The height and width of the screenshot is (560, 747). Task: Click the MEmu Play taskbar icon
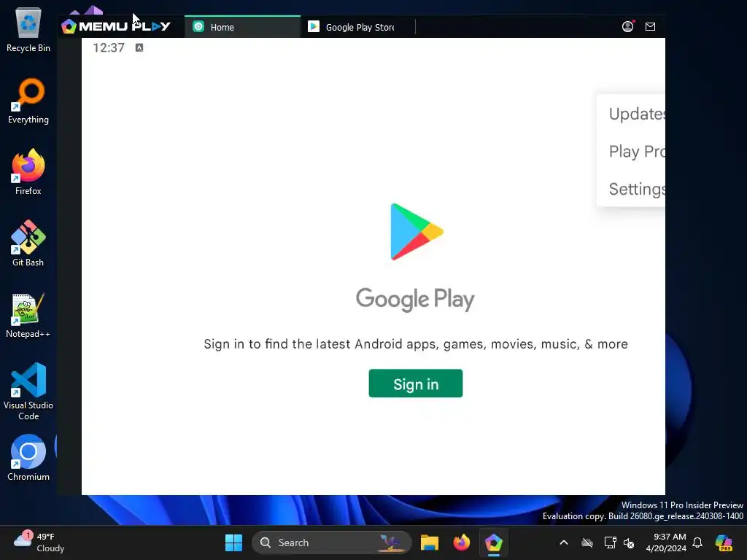[x=494, y=542]
